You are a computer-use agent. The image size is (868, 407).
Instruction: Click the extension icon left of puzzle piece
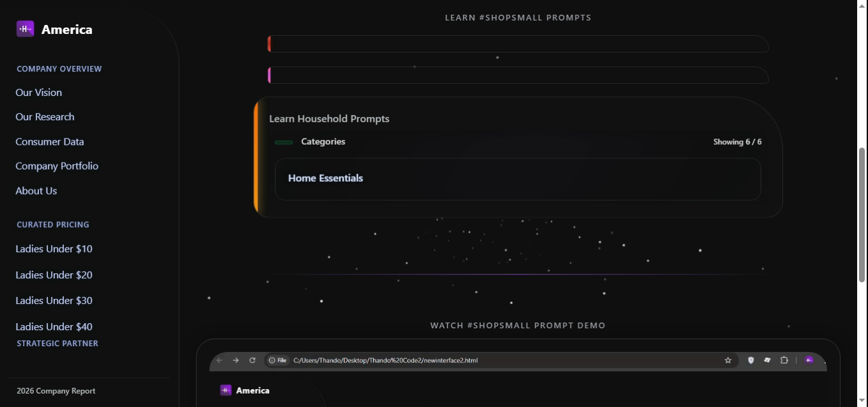tap(768, 360)
